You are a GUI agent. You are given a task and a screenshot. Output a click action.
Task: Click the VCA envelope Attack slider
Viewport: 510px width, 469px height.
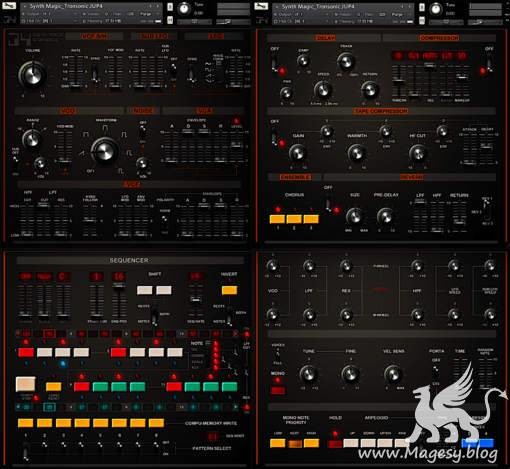click(172, 147)
